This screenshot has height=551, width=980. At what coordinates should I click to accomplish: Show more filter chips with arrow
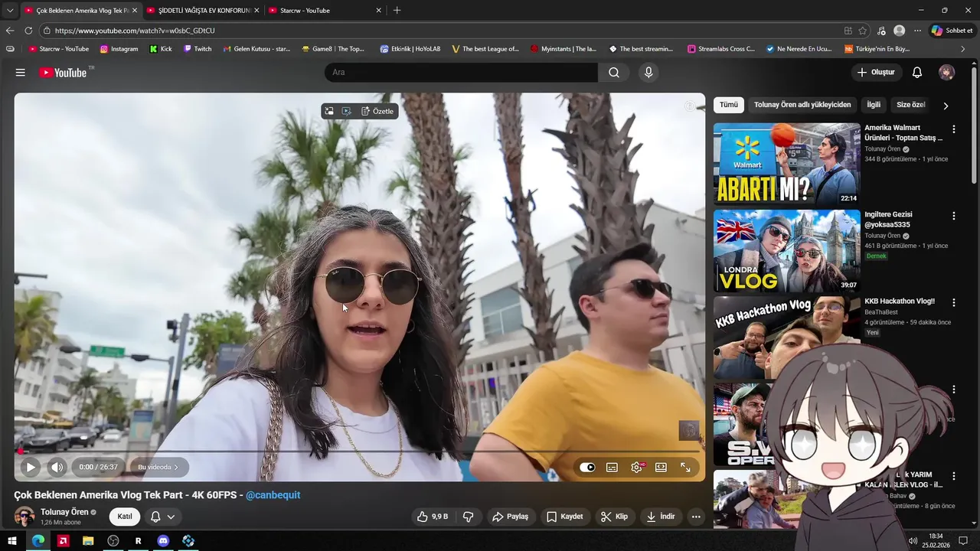[946, 106]
